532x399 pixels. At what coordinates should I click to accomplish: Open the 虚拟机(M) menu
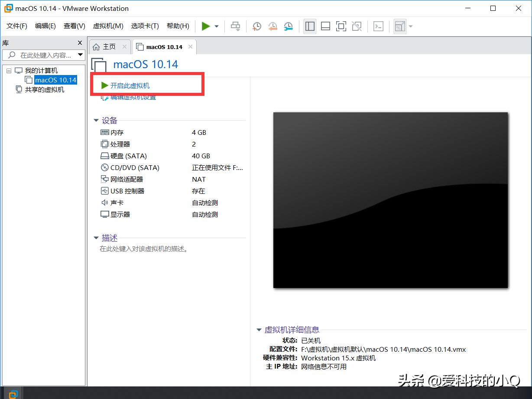click(108, 26)
